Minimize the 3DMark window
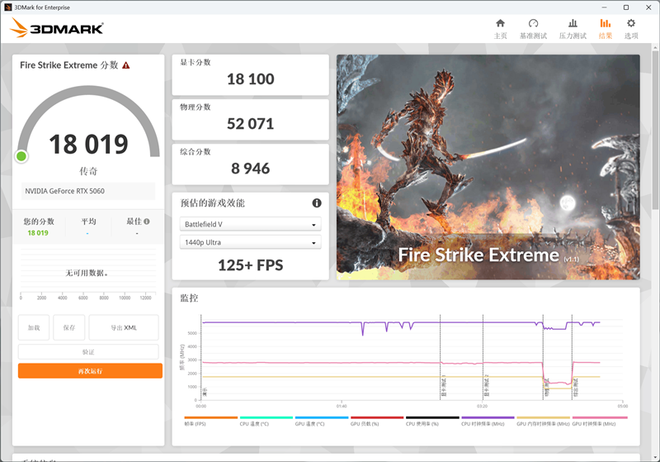The image size is (660, 462). pos(604,7)
